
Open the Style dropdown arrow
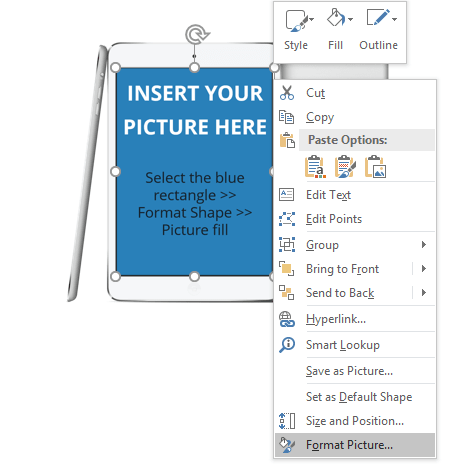point(311,20)
